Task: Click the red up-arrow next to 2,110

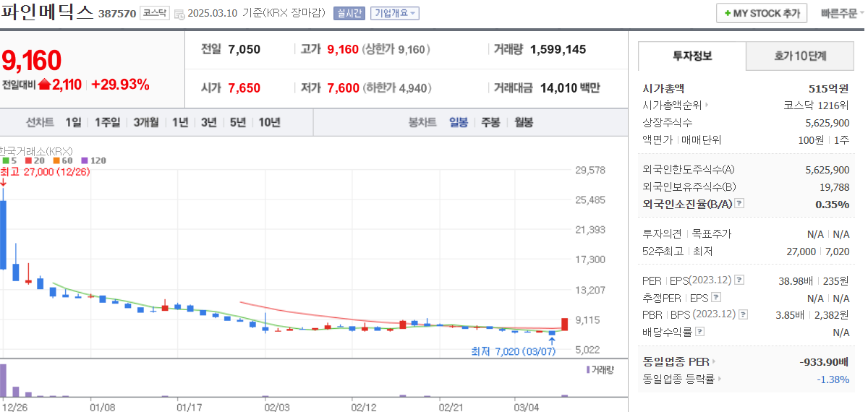Action: (44, 85)
